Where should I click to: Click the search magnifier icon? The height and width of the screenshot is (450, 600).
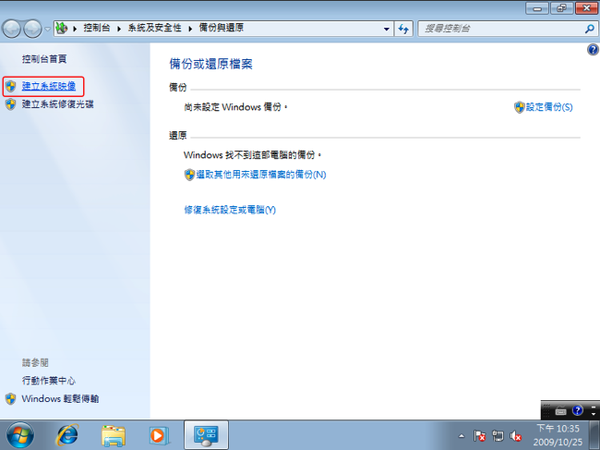pos(590,29)
